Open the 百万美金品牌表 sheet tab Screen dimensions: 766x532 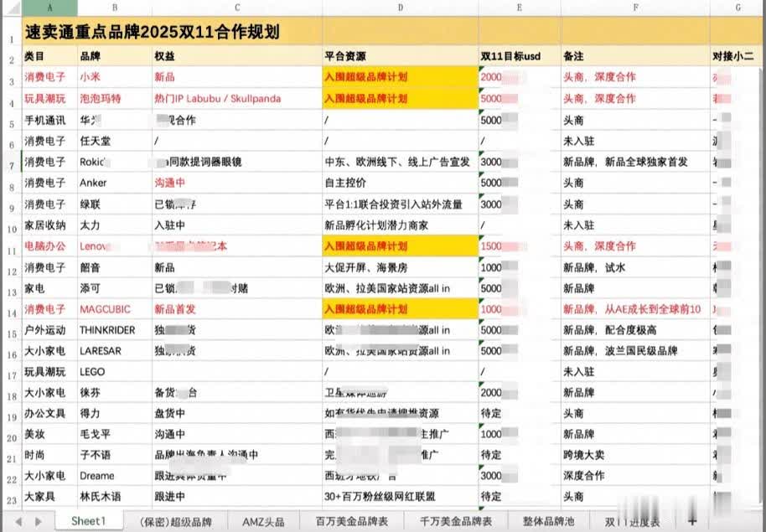(x=352, y=522)
